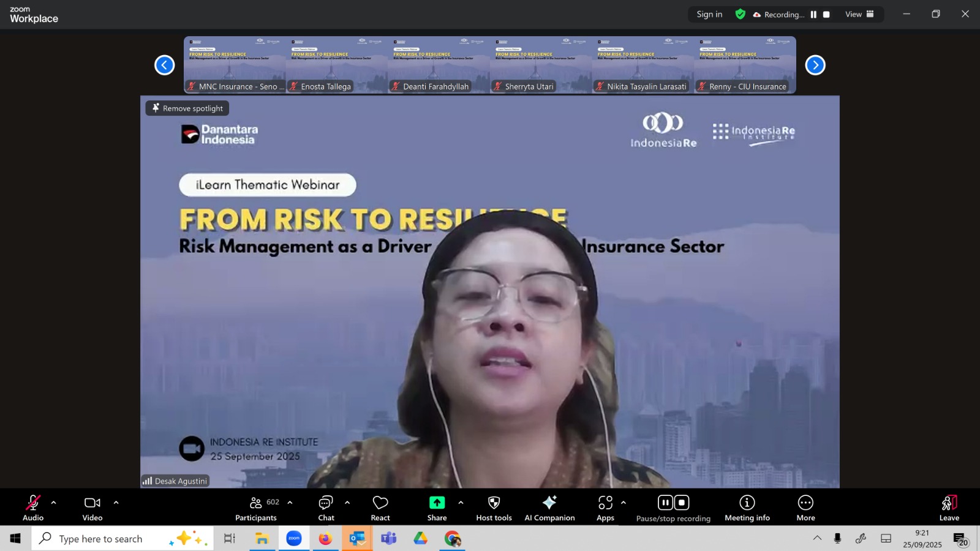The image size is (980, 551).
Task: Expand share options chevron
Action: click(461, 503)
